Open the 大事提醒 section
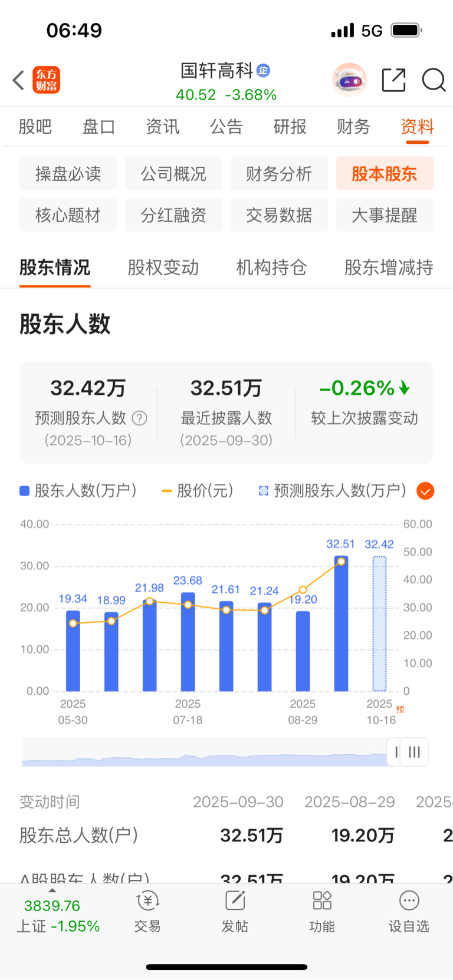 point(385,215)
